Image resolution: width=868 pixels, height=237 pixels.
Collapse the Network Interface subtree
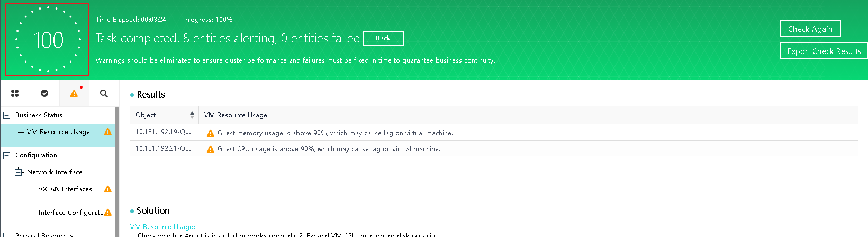19,172
